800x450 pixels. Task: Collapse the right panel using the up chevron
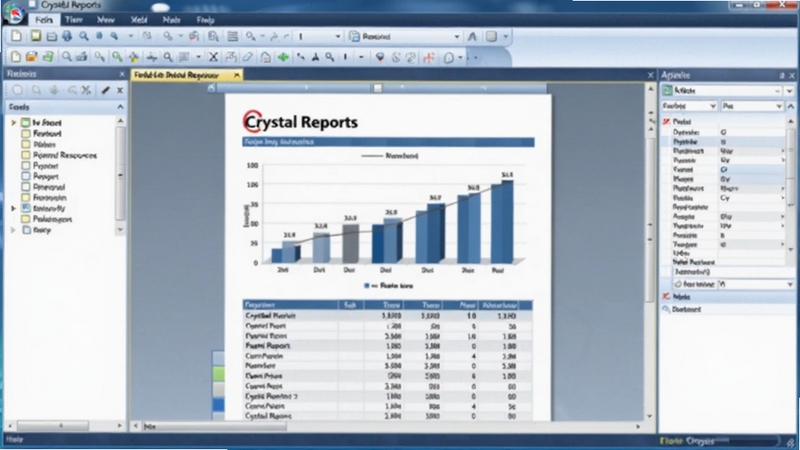tap(791, 106)
